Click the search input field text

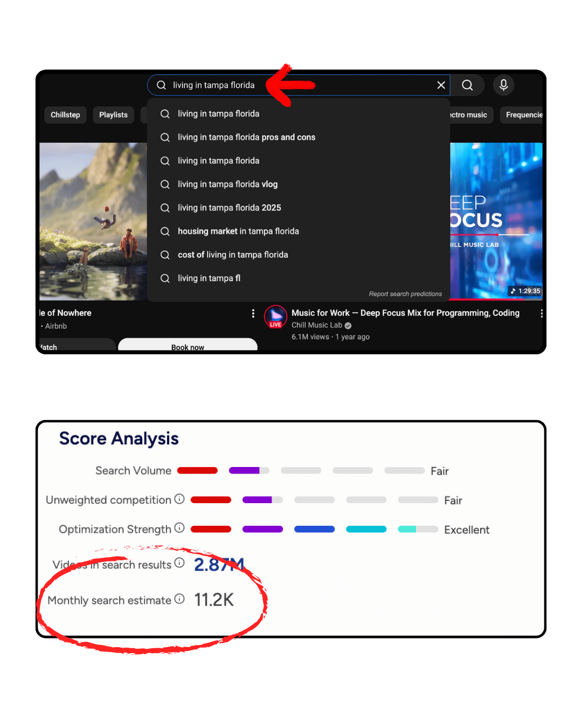(x=214, y=85)
